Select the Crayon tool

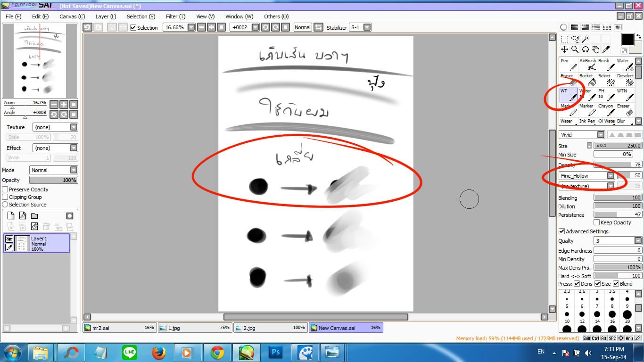click(x=606, y=110)
